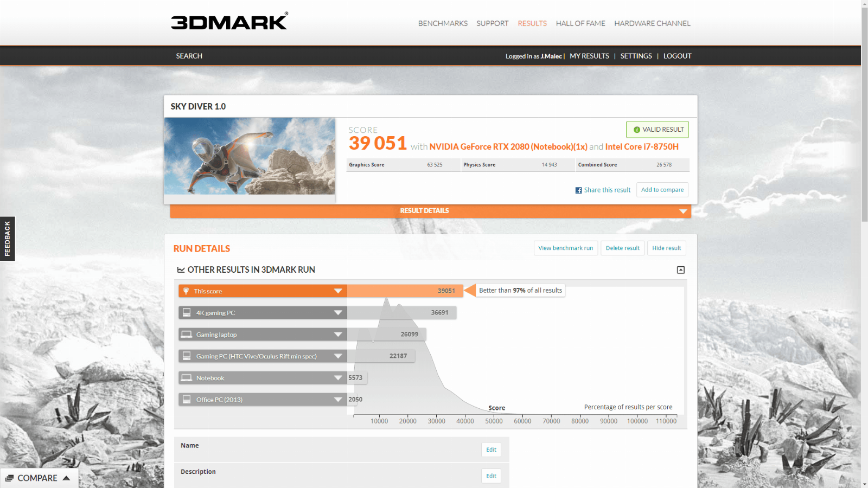Click the RUN DETAILS heading

[202, 249]
